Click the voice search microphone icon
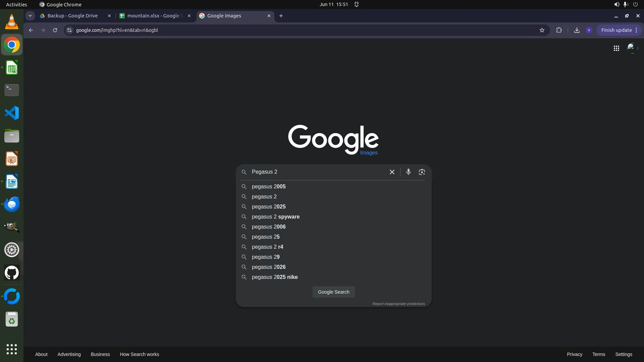This screenshot has width=644, height=362. click(408, 172)
